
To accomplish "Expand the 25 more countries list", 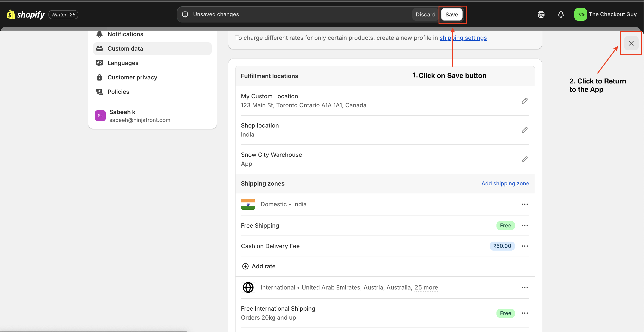I will click(x=426, y=287).
